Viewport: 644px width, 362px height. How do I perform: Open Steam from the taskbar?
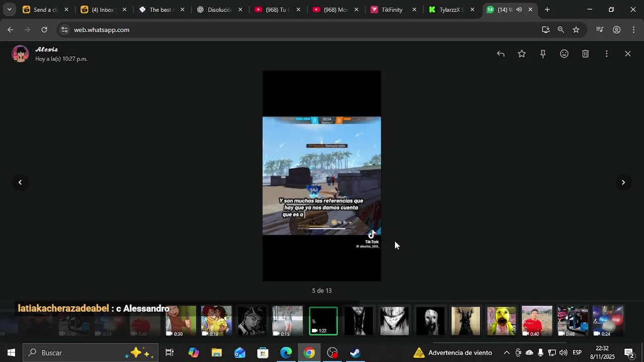coord(355,353)
